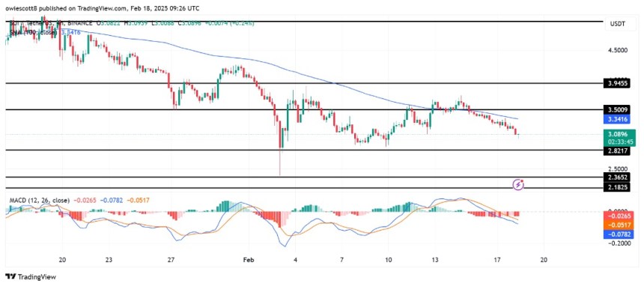644x286 pixels.
Task: Click the 2.3652 price level label
Action: click(618, 178)
